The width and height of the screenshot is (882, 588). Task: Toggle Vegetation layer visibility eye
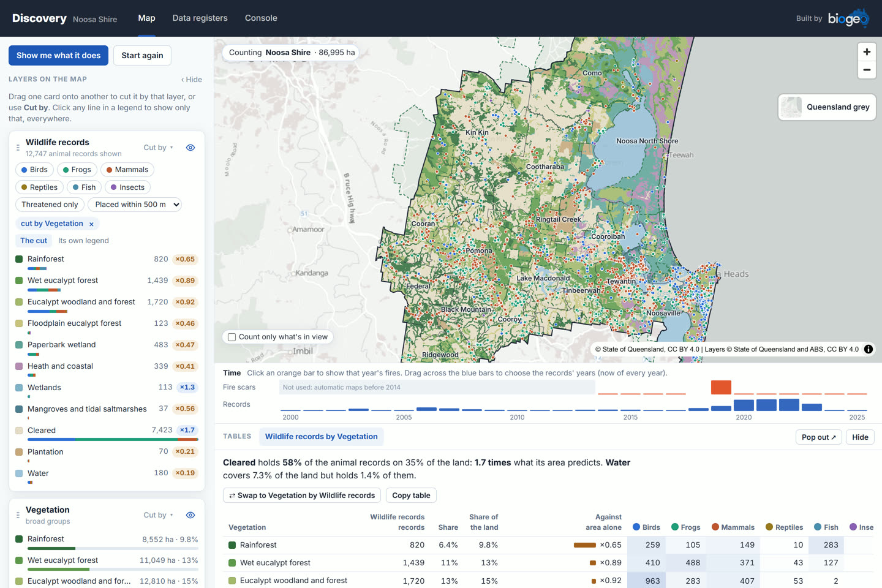click(190, 515)
